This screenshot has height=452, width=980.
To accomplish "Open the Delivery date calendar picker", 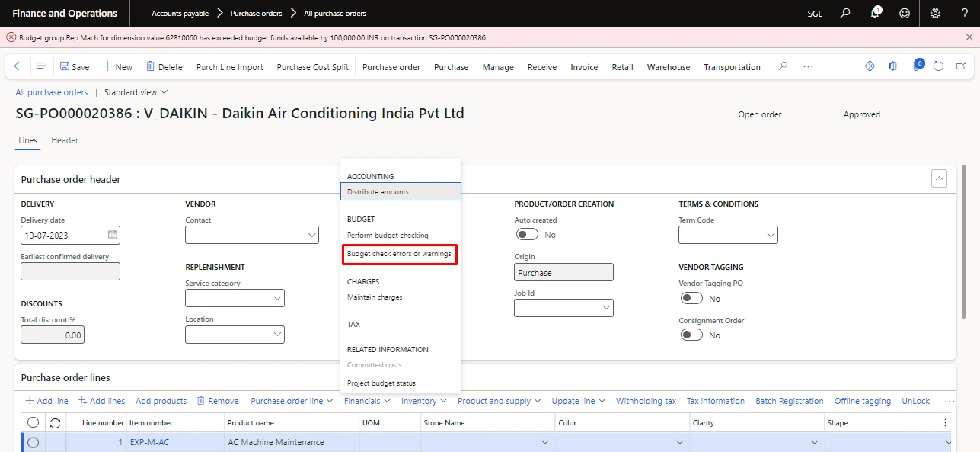I will 112,235.
